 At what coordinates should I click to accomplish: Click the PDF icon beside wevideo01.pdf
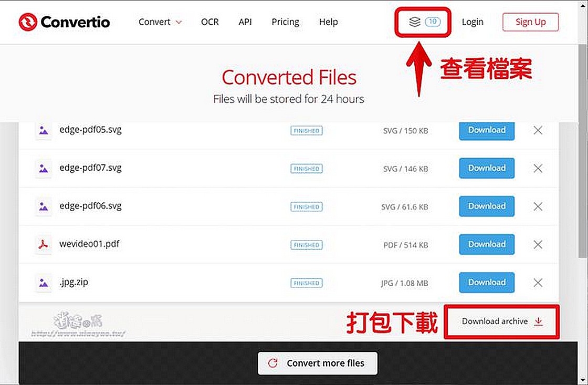coord(44,245)
